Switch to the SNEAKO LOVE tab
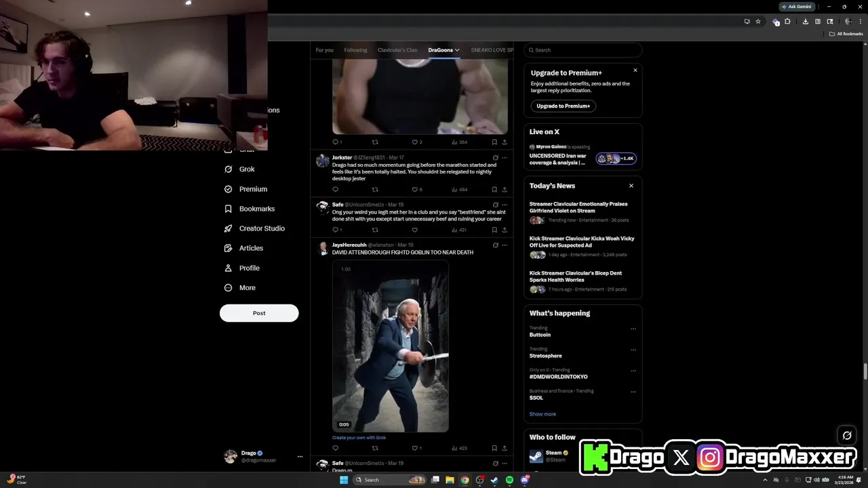868x488 pixels. coord(492,50)
